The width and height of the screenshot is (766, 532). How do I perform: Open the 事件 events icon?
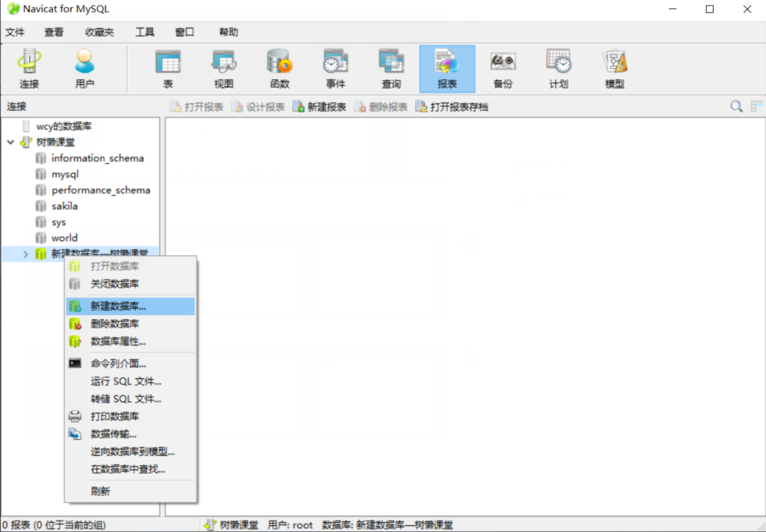point(335,69)
